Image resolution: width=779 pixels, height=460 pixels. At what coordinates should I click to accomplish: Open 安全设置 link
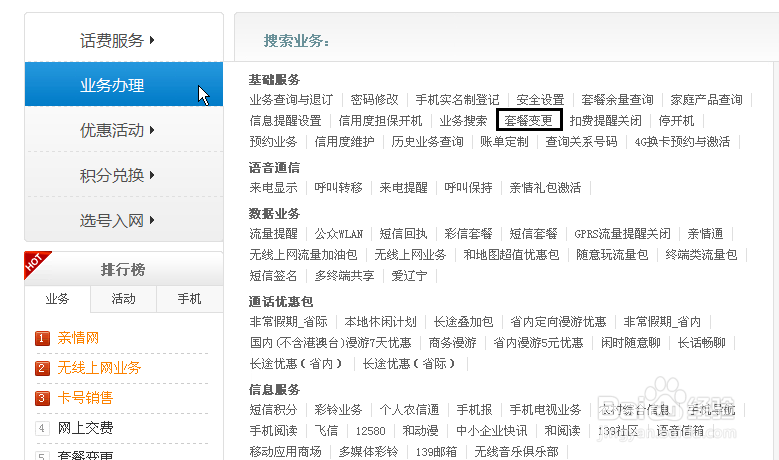pyautogui.click(x=540, y=100)
